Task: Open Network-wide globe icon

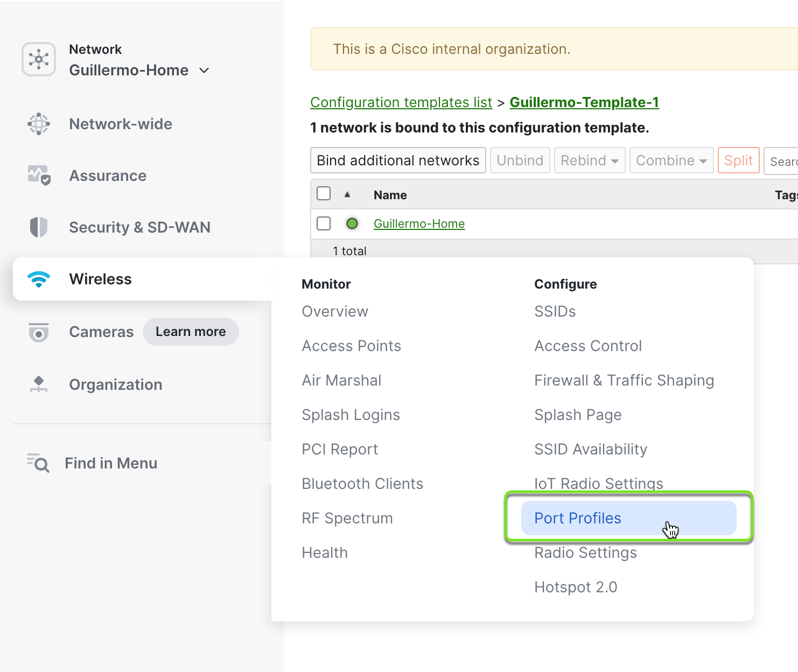Action: click(x=39, y=124)
